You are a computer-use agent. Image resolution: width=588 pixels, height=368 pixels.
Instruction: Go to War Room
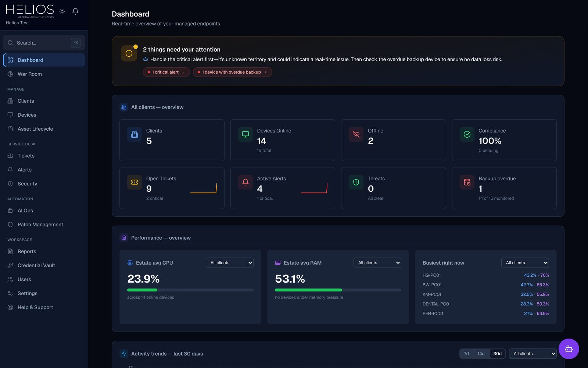(44, 74)
